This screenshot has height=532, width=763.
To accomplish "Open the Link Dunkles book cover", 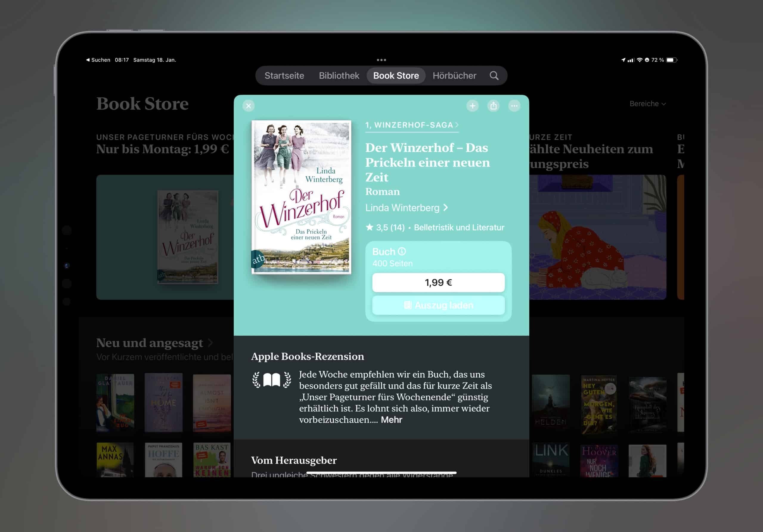I will point(550,460).
